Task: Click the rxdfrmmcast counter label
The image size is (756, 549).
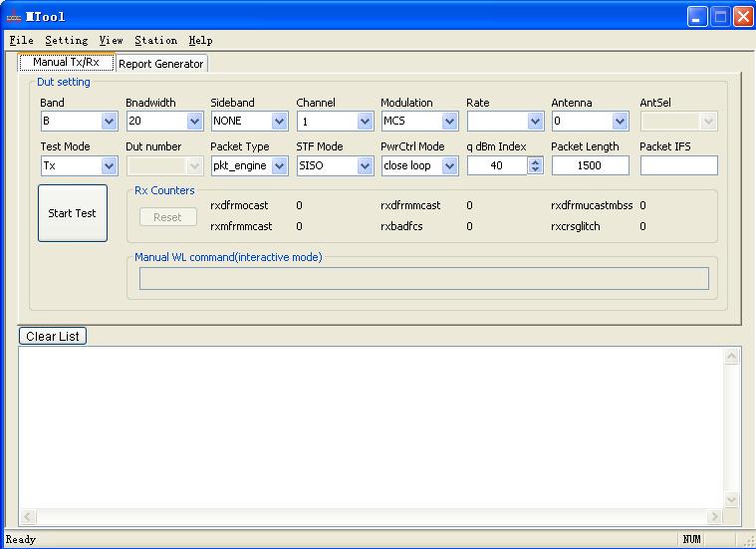Action: (410, 205)
